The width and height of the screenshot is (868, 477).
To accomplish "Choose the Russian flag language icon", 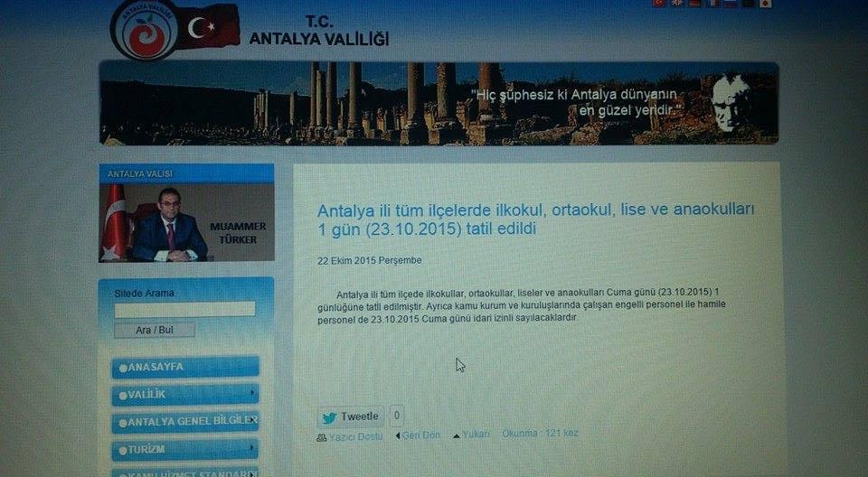I will point(731,4).
